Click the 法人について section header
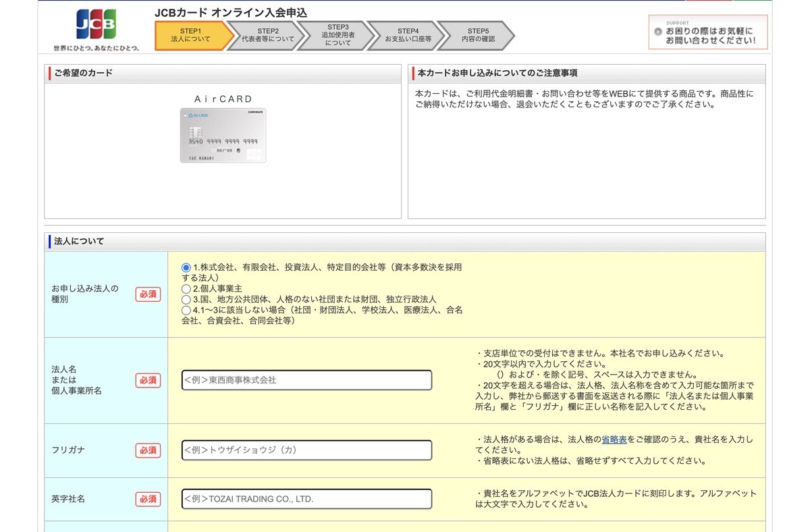 [405, 242]
